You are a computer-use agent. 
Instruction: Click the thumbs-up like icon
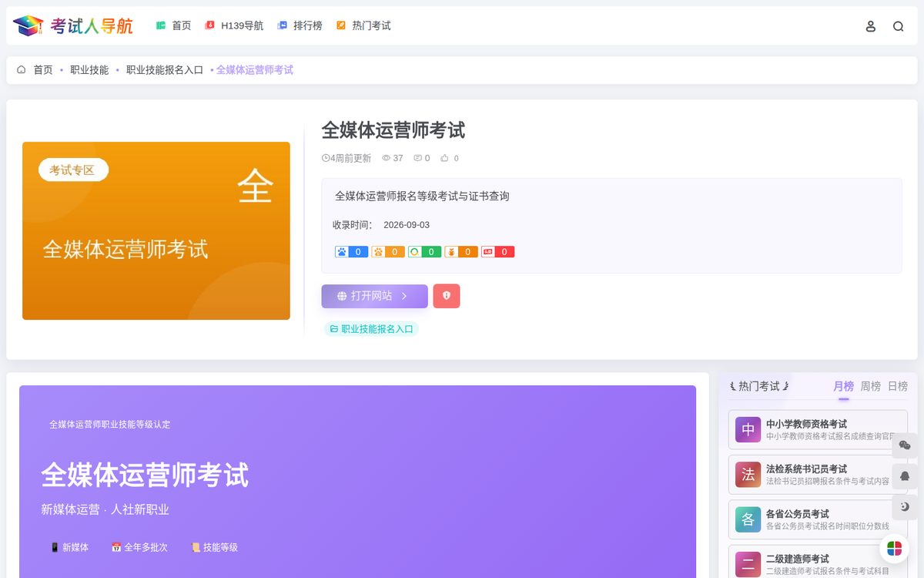[x=444, y=158]
